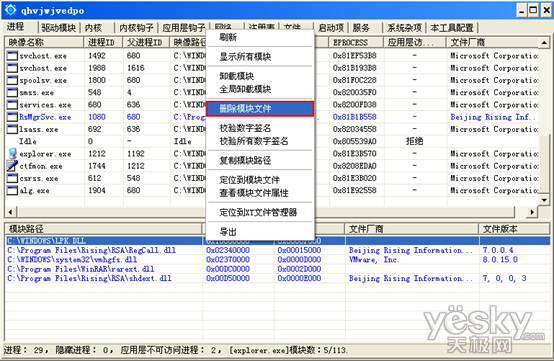This screenshot has width=554, height=361.
Task: Switch to the 进程 tab
Action: (x=19, y=27)
